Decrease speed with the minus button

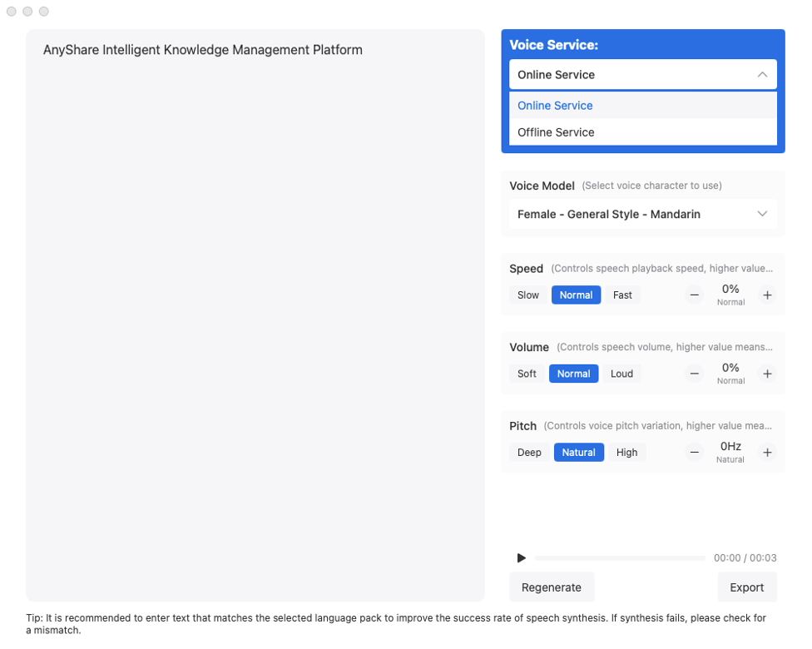[695, 295]
